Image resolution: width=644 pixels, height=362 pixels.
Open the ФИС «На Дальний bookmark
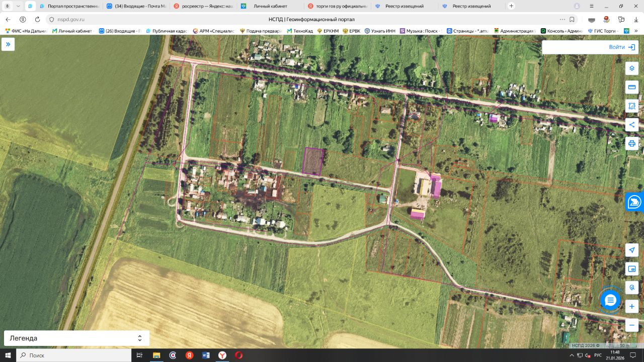[26, 31]
